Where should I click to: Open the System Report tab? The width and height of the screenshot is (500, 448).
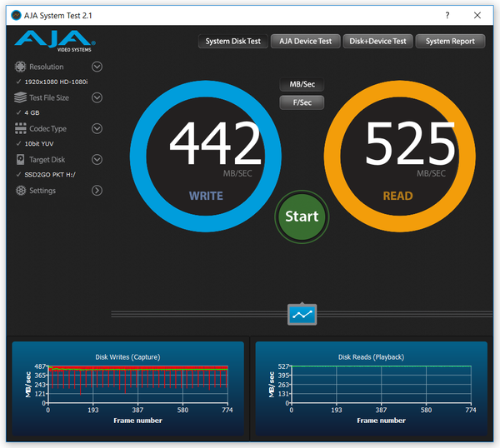(450, 41)
